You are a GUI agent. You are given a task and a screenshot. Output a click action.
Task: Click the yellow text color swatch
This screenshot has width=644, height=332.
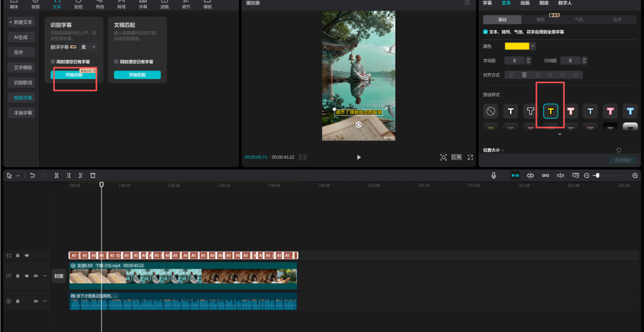pyautogui.click(x=516, y=46)
